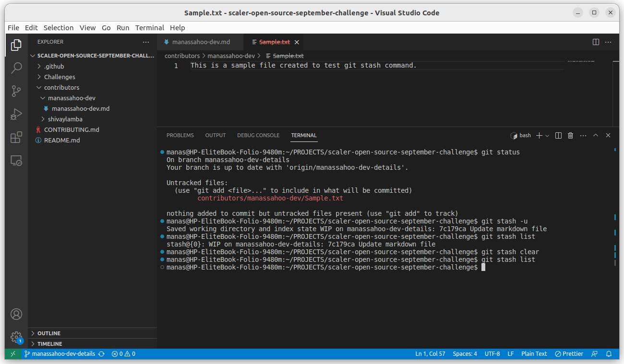The width and height of the screenshot is (624, 364).
Task: Toggle terminal panel maximize with the chevron
Action: (x=596, y=135)
